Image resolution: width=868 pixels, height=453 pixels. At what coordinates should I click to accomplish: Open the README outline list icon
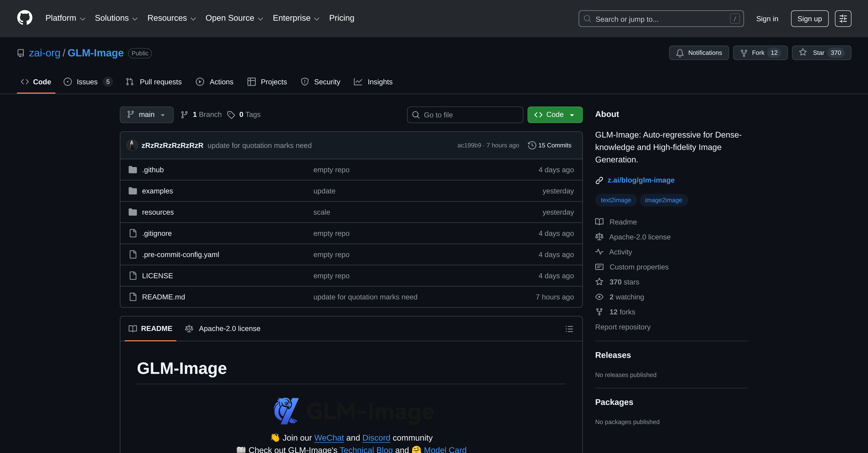pyautogui.click(x=569, y=329)
